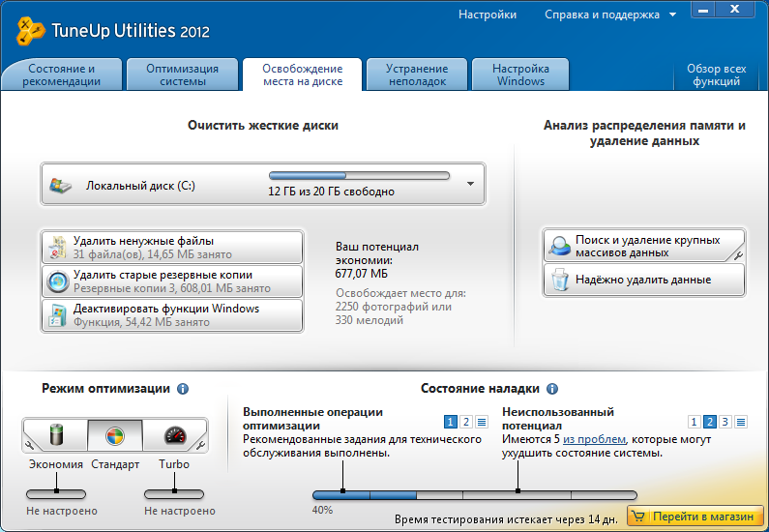769x532 pixels.
Task: Click the Local disk (C:) drive icon
Action: coord(61,186)
